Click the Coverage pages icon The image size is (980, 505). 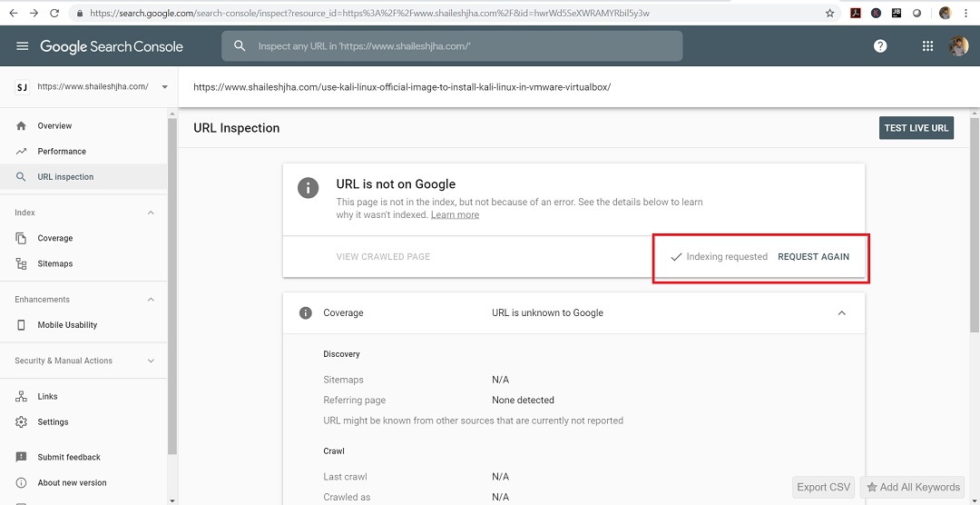point(21,238)
